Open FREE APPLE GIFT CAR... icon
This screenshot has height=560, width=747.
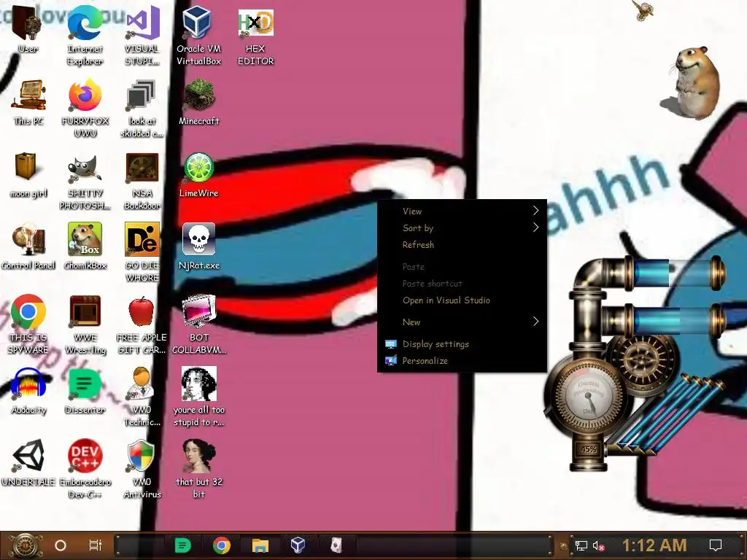[x=142, y=324]
